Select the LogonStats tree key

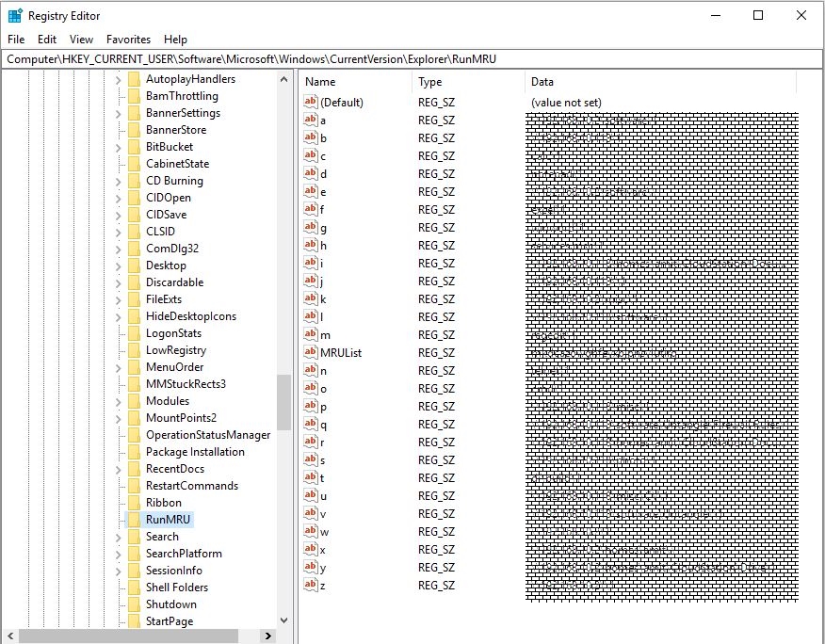tap(173, 333)
